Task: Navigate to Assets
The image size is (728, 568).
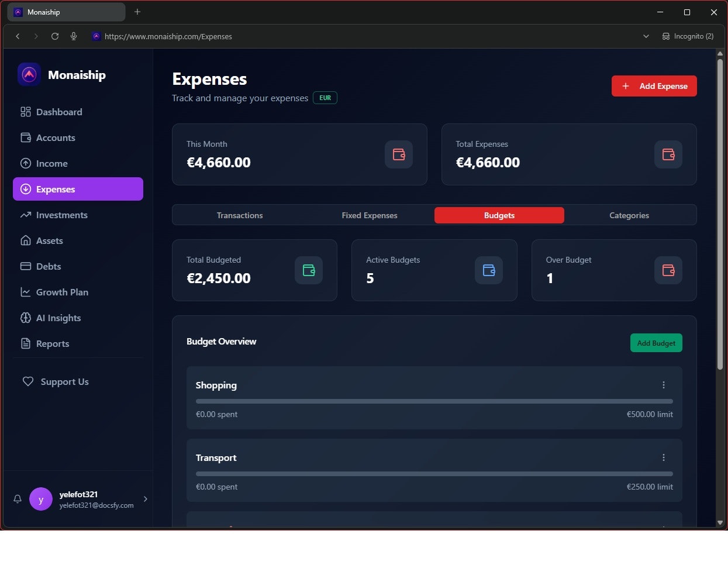Action: (x=78, y=240)
